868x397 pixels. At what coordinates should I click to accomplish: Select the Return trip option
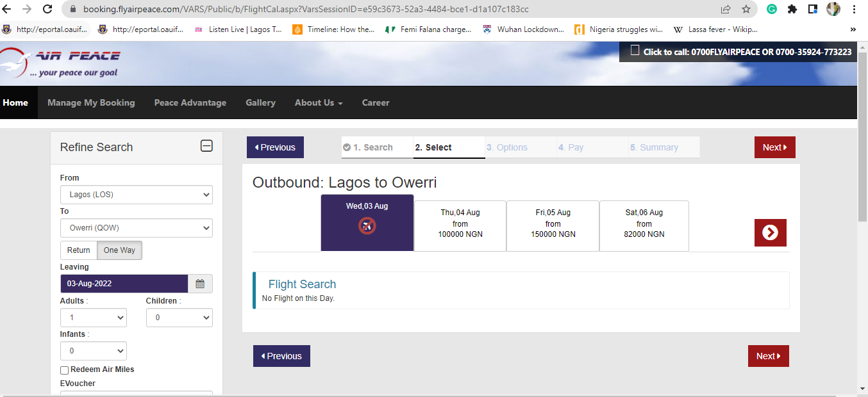[x=79, y=250]
